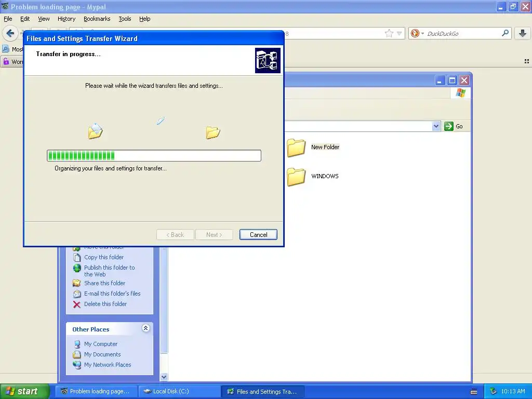Click the 10:13 AM system clock
This screenshot has height=399, width=532.
[x=513, y=391]
